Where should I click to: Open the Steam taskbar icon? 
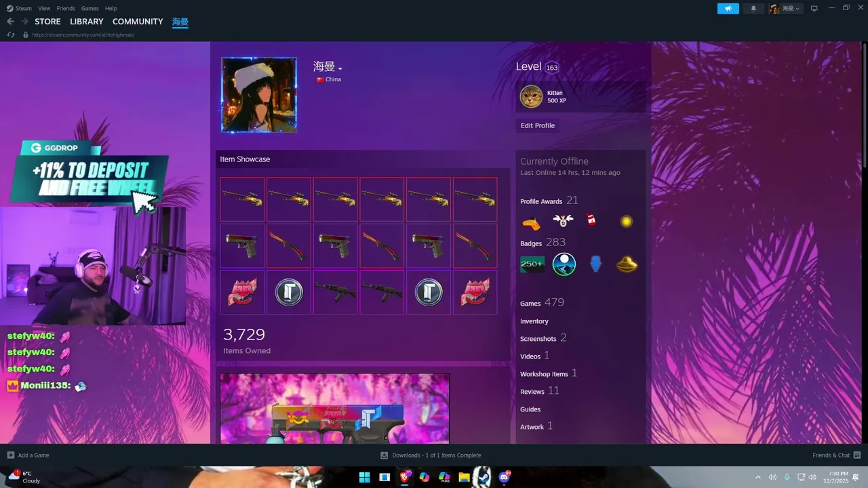(x=483, y=477)
